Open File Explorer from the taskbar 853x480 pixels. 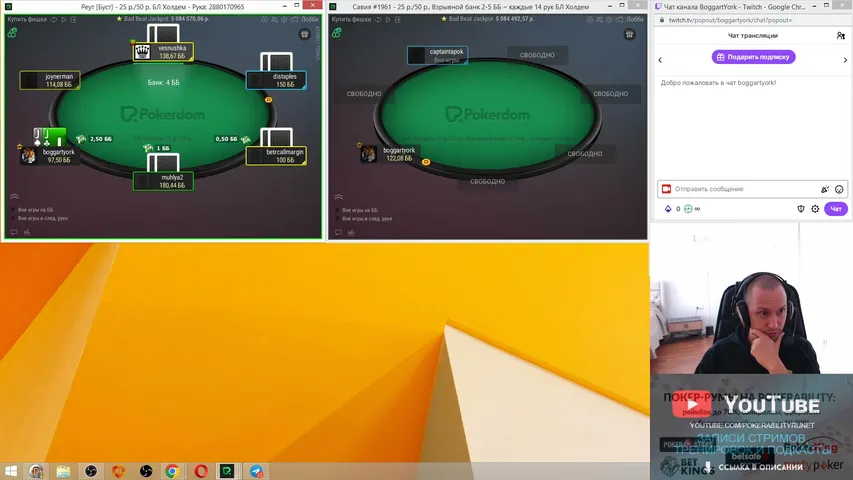pos(63,471)
